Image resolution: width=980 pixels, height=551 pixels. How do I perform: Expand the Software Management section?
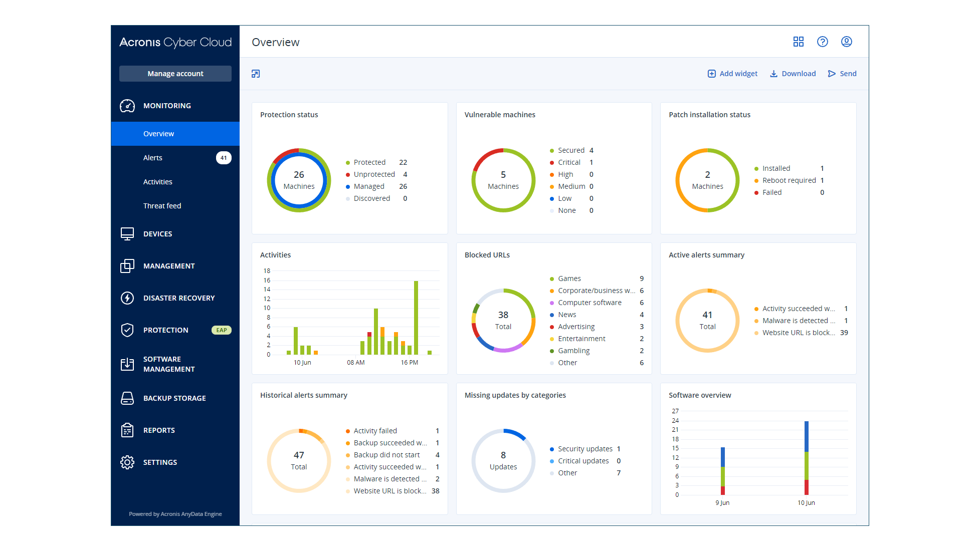(x=169, y=364)
